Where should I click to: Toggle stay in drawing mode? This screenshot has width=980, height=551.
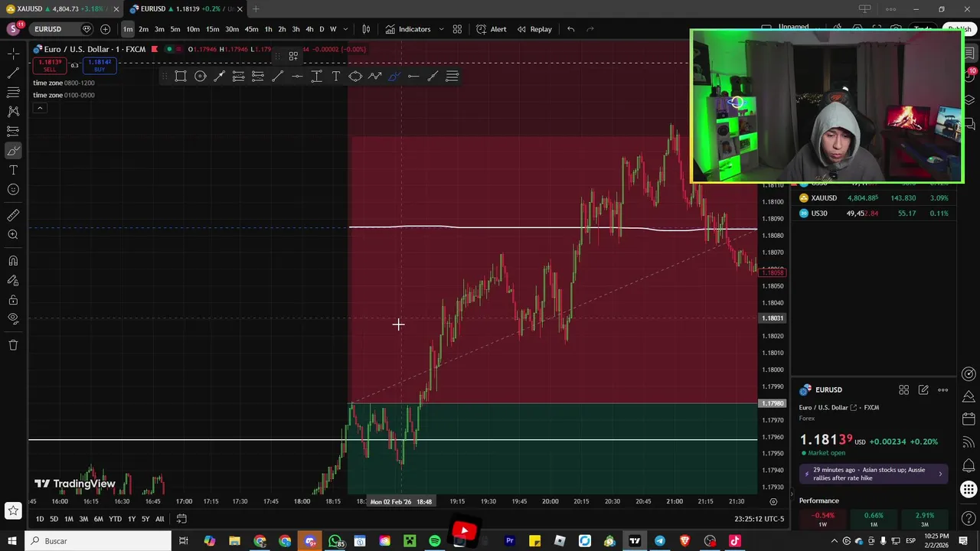(13, 280)
